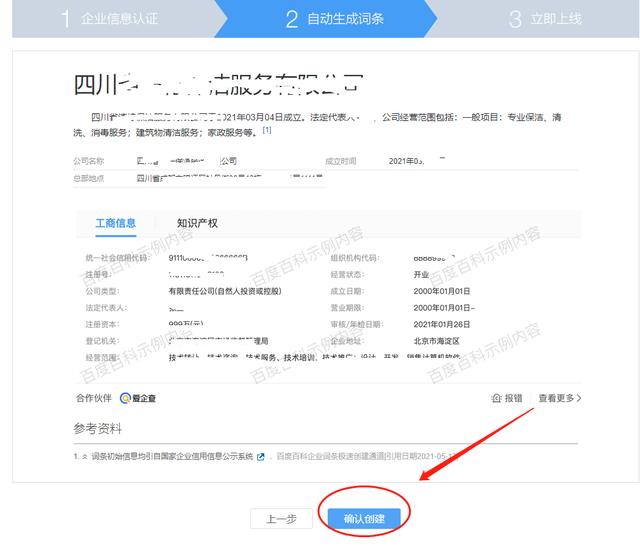The width and height of the screenshot is (640, 550).
Task: Click the footnote [1] citation marker
Action: pyautogui.click(x=267, y=131)
